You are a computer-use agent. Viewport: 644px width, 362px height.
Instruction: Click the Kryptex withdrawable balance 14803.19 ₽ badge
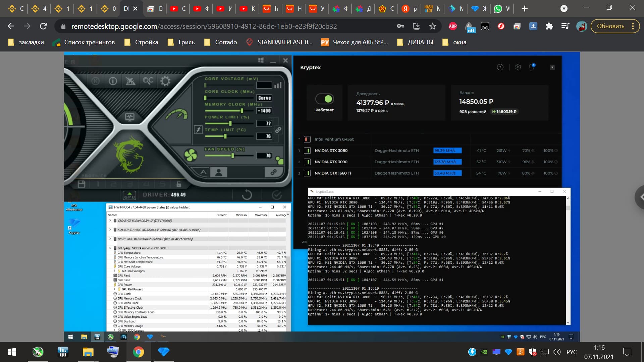click(x=504, y=112)
